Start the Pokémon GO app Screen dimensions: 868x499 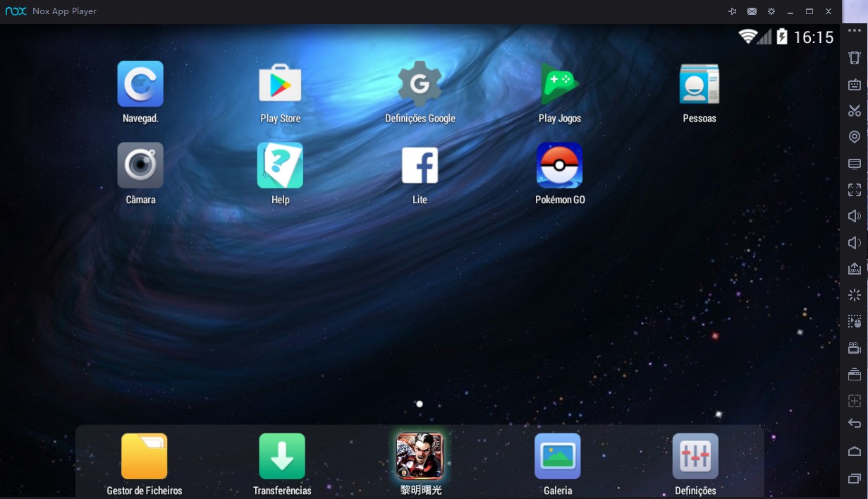(559, 165)
